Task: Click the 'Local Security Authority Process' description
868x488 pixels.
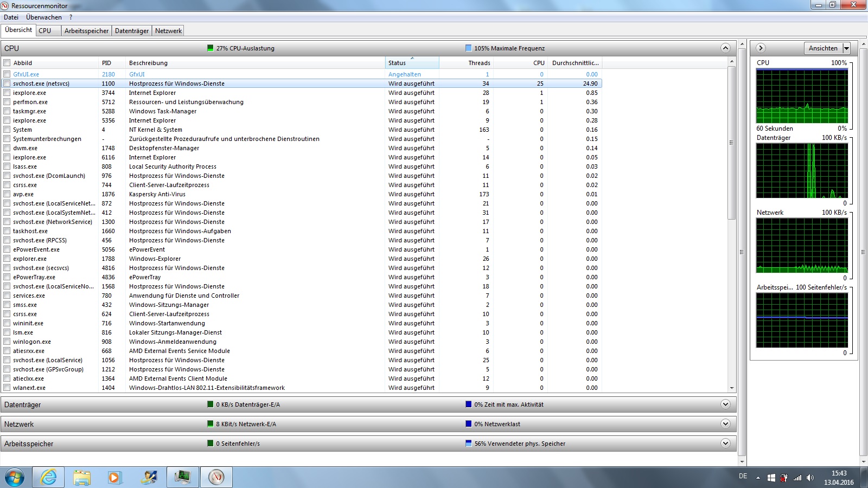Action: tap(173, 166)
